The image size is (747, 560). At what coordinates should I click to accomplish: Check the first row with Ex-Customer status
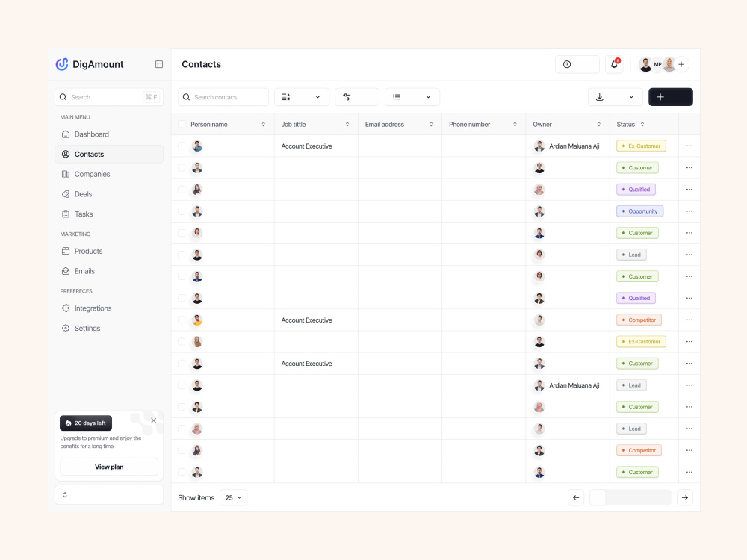coord(182,146)
